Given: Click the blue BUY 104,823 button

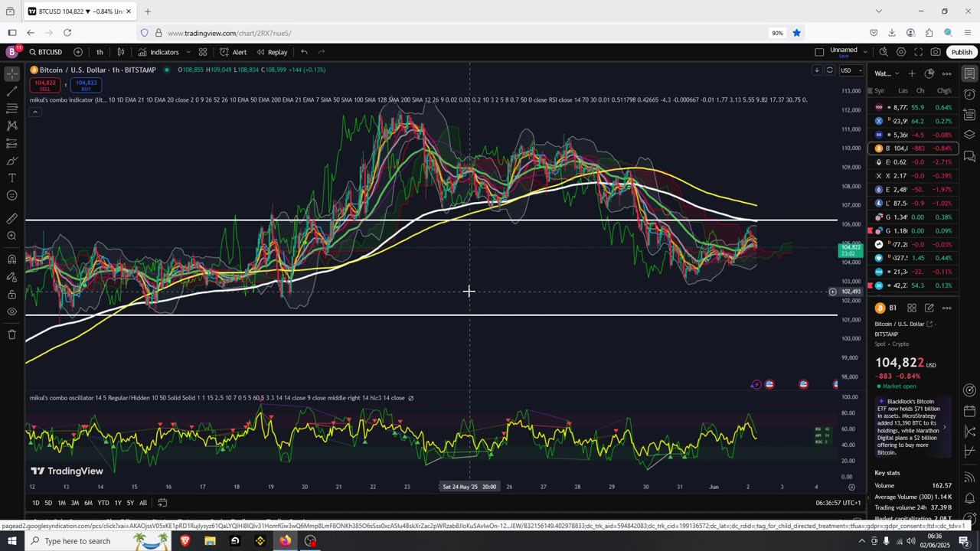Looking at the screenshot, I should 86,85.
